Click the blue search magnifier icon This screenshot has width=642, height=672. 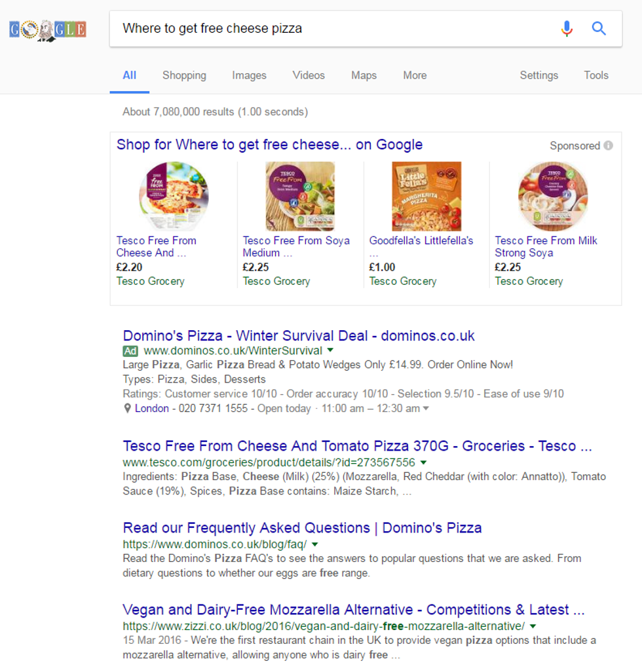pos(599,28)
